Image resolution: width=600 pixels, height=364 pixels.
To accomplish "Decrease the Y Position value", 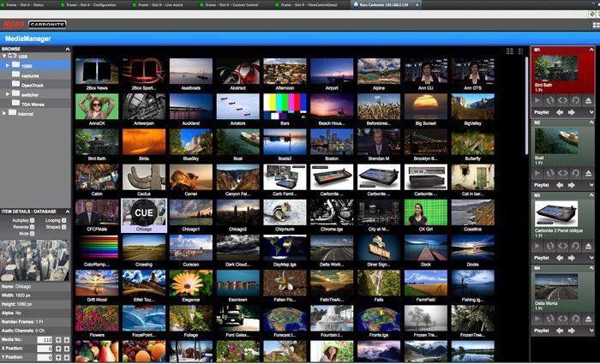I will tap(67, 357).
